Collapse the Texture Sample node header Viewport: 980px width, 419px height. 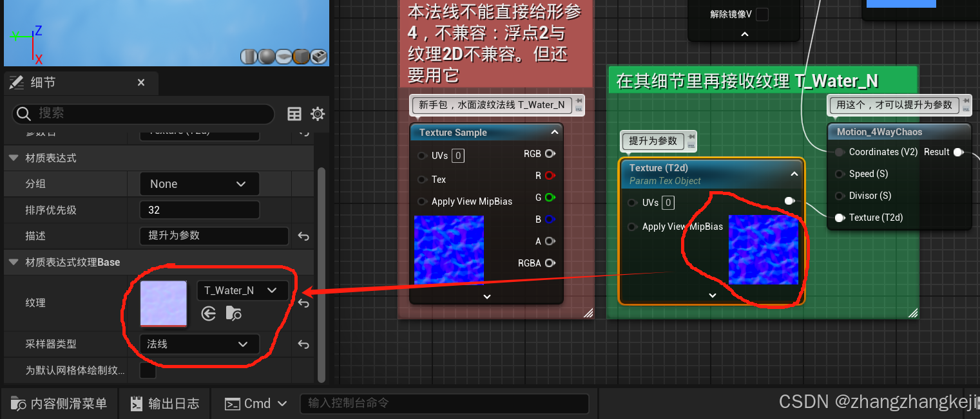coord(553,132)
